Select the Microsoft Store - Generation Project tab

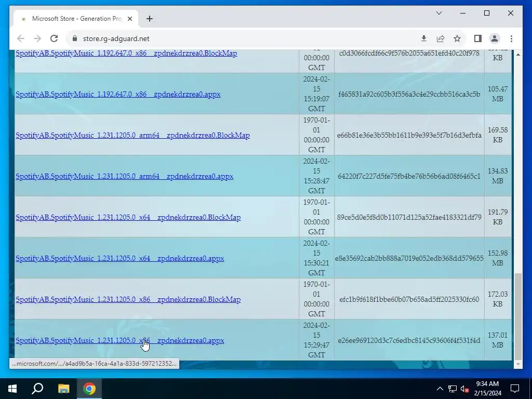pyautogui.click(x=76, y=19)
